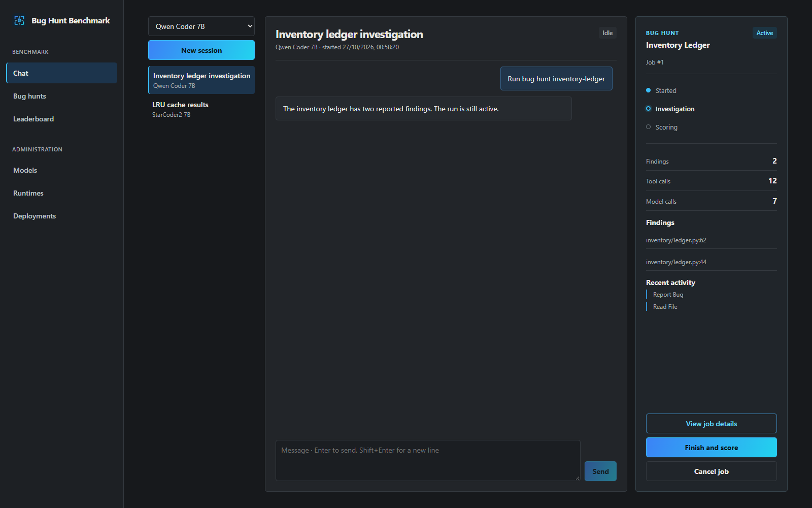Open finding inventory/ledger.py:62
Screen dimensions: 812x508
click(676, 240)
